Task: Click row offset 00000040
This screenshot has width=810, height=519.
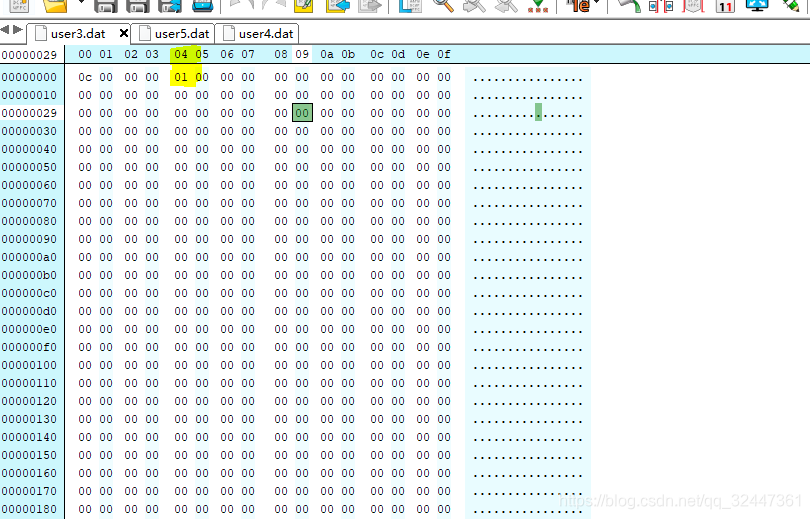Action: tap(29, 149)
